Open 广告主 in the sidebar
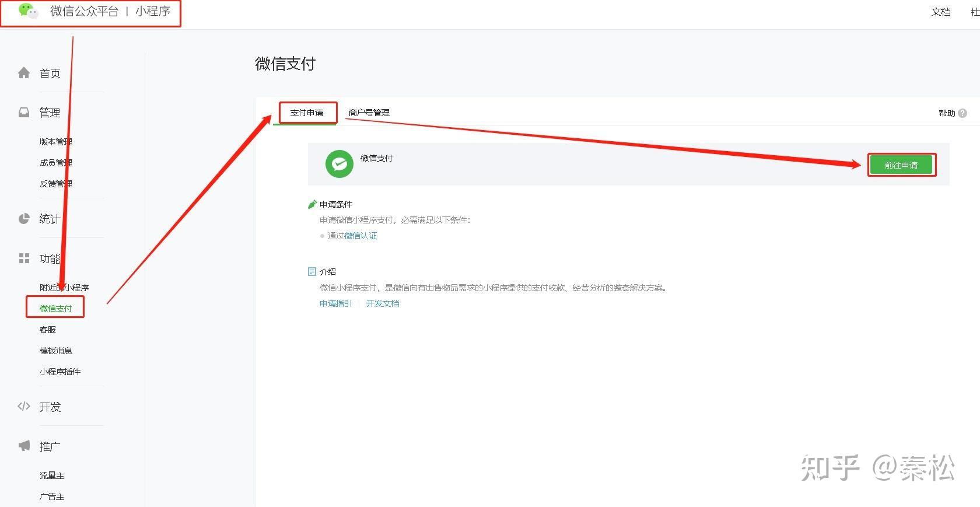 click(x=52, y=496)
